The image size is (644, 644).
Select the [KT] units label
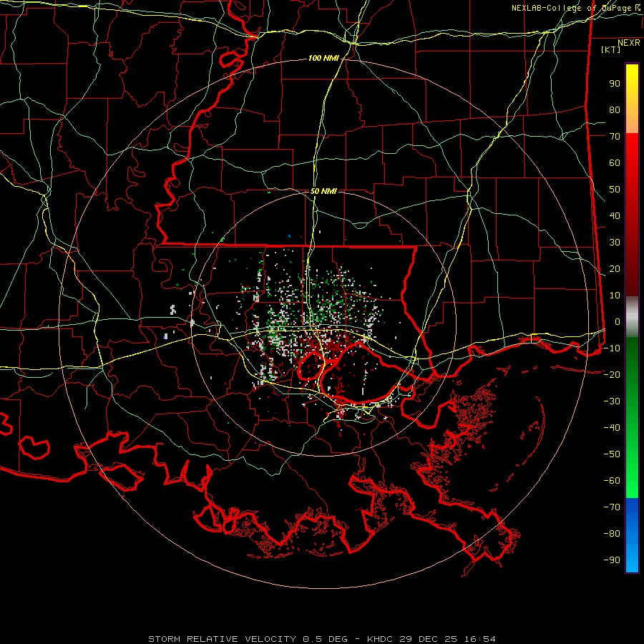click(x=611, y=49)
